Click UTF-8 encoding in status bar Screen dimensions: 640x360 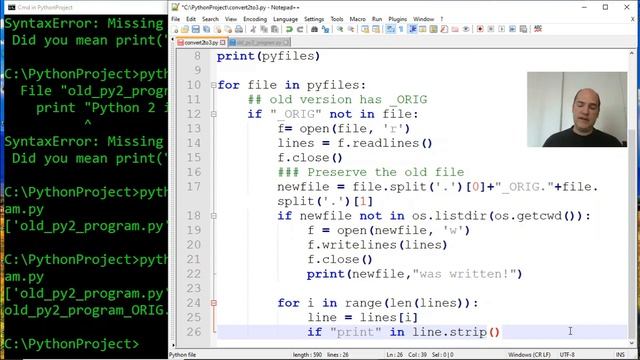pos(567,355)
